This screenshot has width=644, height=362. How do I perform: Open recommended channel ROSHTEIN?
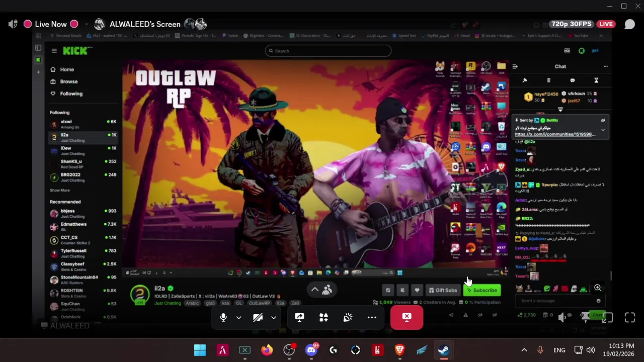click(84, 293)
